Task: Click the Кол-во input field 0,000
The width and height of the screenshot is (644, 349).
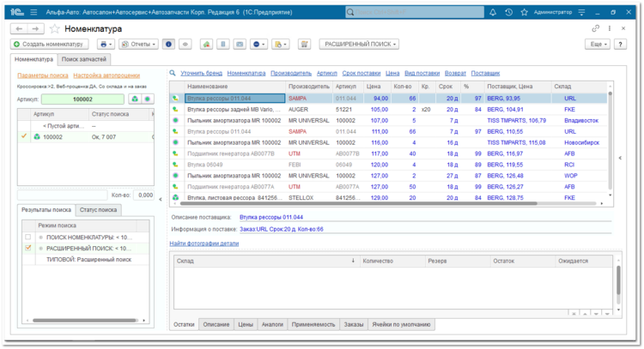Action: (145, 196)
